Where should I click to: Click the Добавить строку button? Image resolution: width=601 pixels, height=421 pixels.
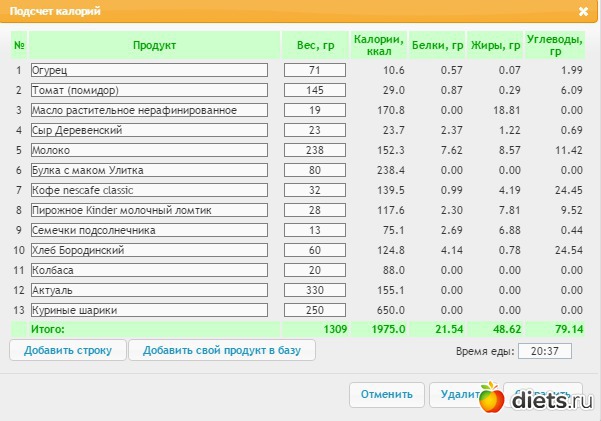point(68,350)
